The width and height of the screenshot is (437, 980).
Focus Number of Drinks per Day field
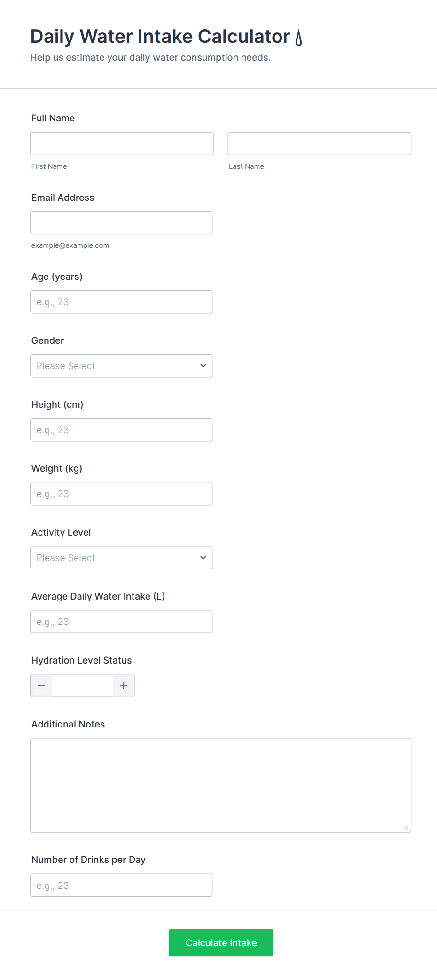(121, 885)
